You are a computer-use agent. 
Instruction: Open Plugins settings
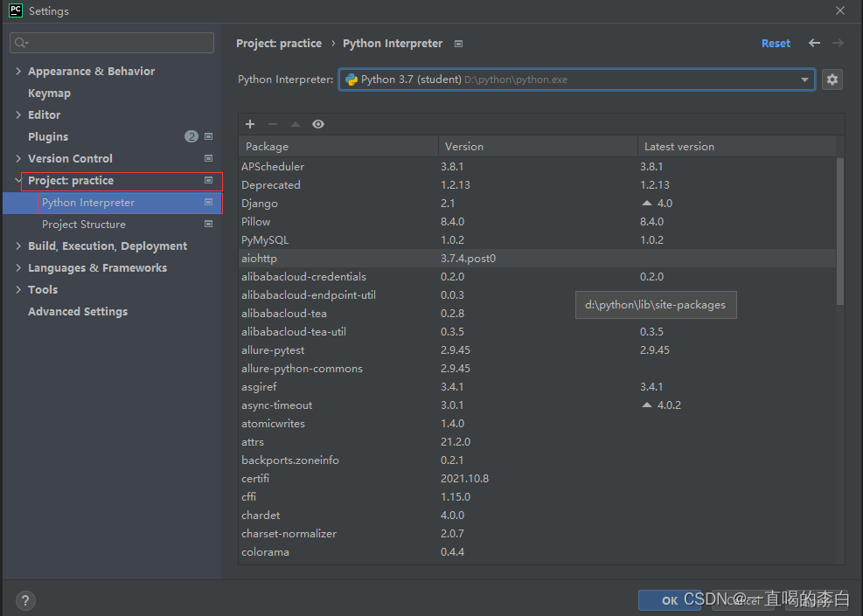coord(48,136)
